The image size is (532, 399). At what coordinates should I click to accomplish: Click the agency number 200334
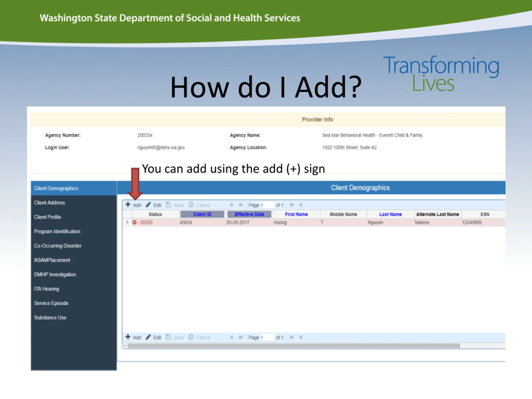(x=145, y=135)
